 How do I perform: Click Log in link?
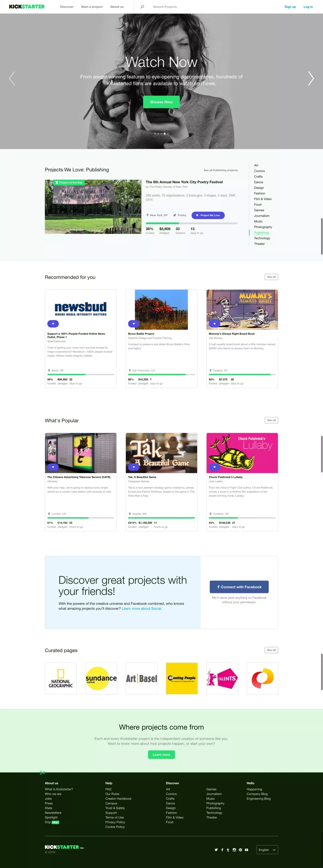(x=308, y=7)
